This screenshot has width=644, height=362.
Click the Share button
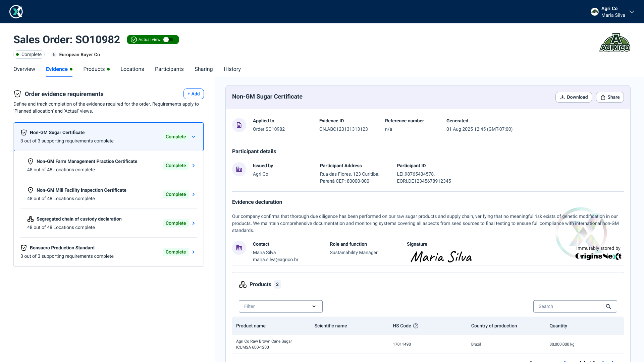coord(610,97)
